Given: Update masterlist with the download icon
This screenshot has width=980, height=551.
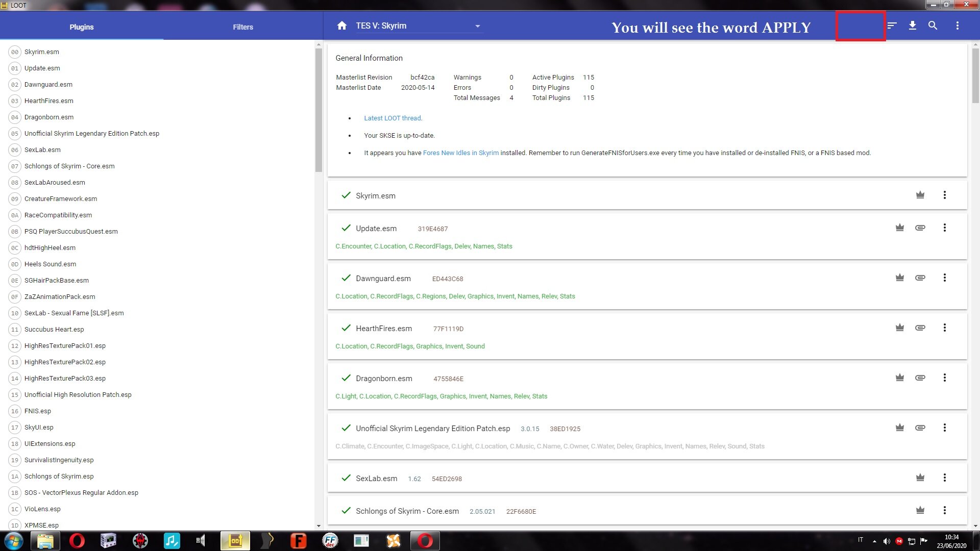Looking at the screenshot, I should click(x=913, y=26).
